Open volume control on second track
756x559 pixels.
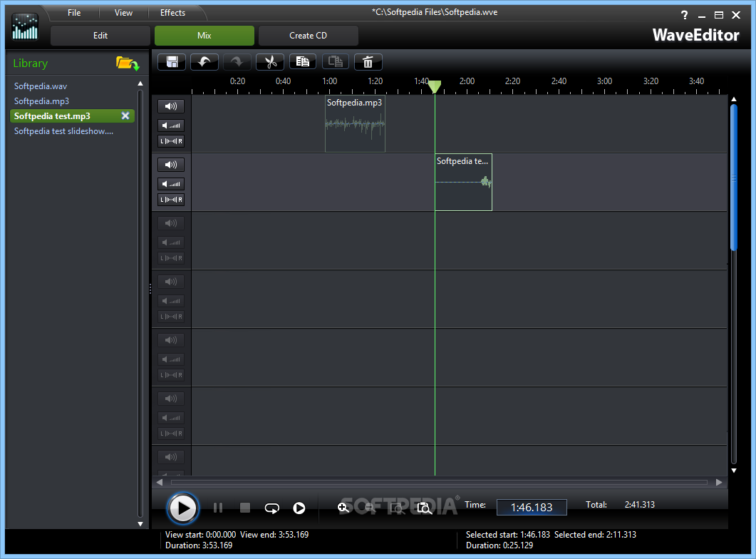pos(171,184)
